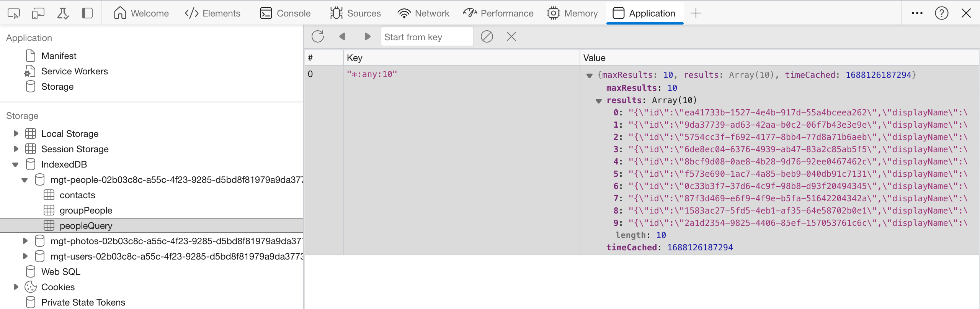Click the experiments flask icon
This screenshot has width=980, height=309.
click(x=63, y=13)
